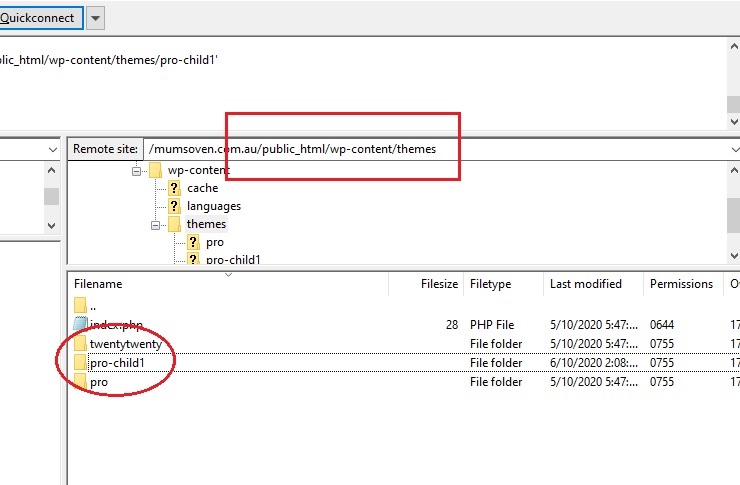Collapse the wp-content tree node
The image size is (740, 485).
click(136, 171)
